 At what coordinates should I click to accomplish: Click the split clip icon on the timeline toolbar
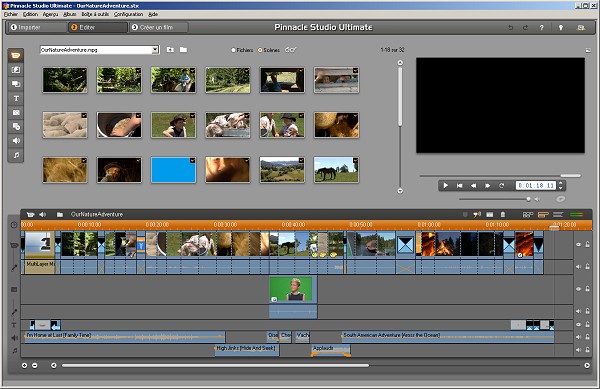490,215
